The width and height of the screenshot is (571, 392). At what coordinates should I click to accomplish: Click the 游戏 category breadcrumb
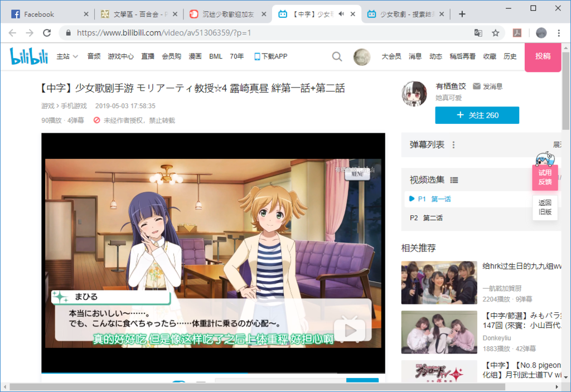48,106
